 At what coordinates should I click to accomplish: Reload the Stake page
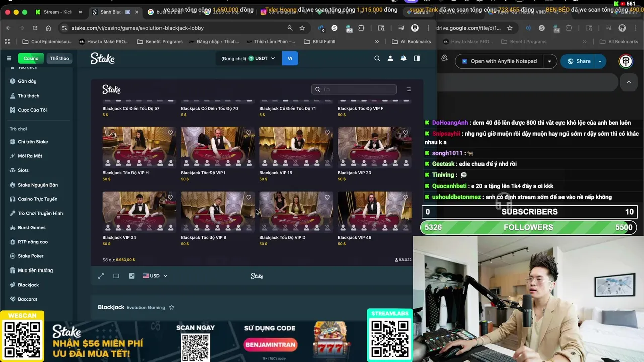35,28
